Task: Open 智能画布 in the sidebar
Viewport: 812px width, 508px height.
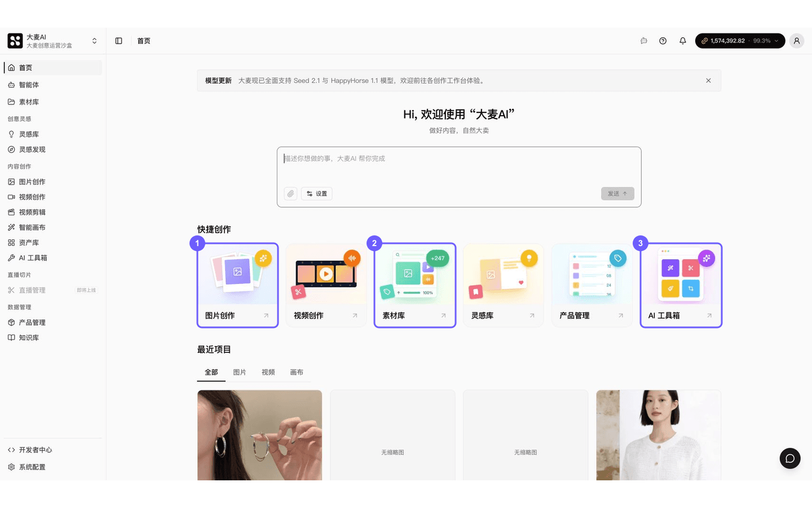Action: click(53, 227)
